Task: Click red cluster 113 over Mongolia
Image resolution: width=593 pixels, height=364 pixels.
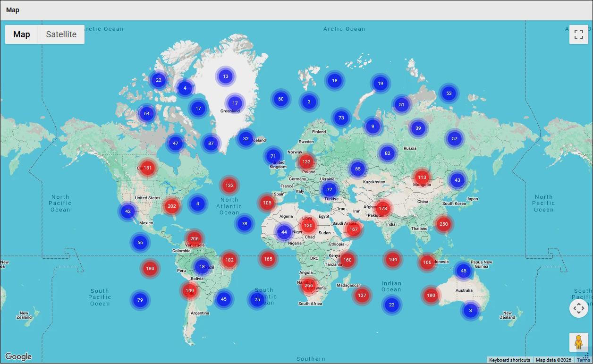Action: pos(422,178)
